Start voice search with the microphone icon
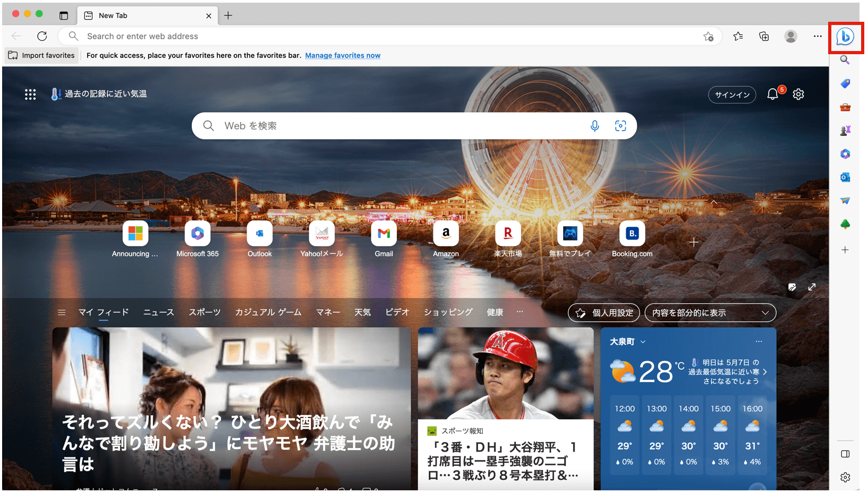The width and height of the screenshot is (868, 493). coord(594,126)
